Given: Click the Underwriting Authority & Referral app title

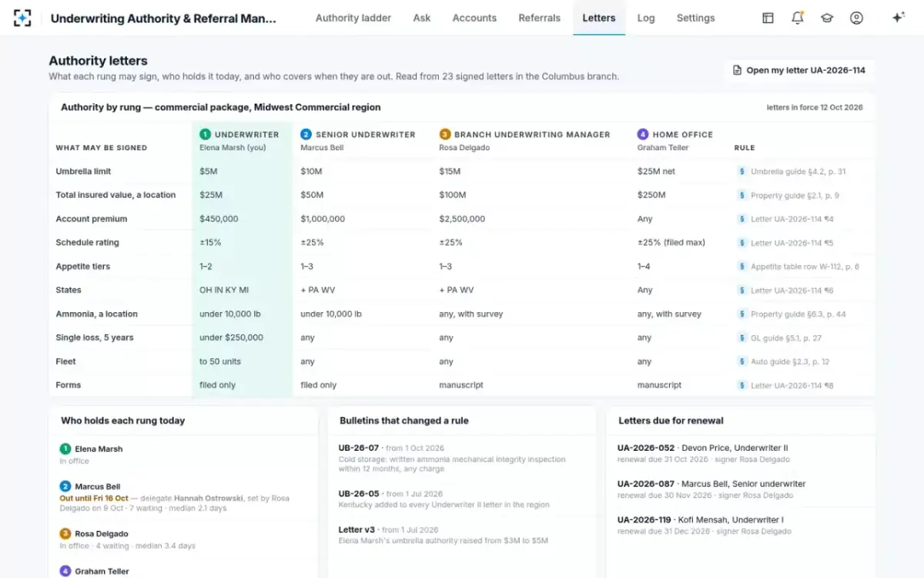Looking at the screenshot, I should (x=163, y=18).
